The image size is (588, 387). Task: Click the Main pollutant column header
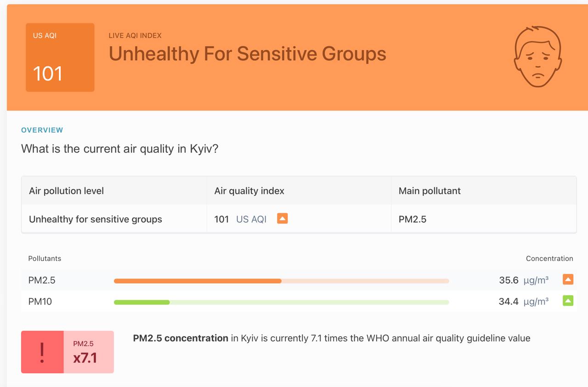click(430, 191)
